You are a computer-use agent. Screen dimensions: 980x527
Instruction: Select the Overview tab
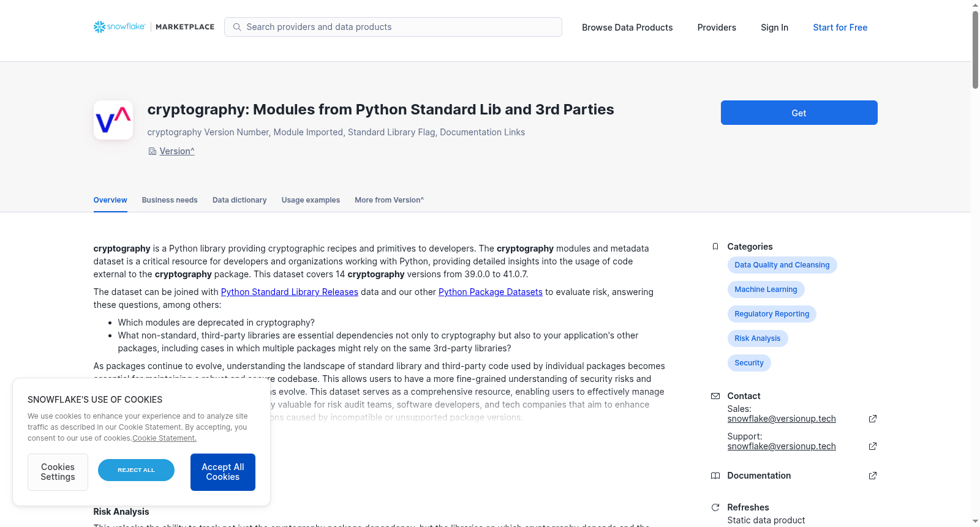[110, 200]
